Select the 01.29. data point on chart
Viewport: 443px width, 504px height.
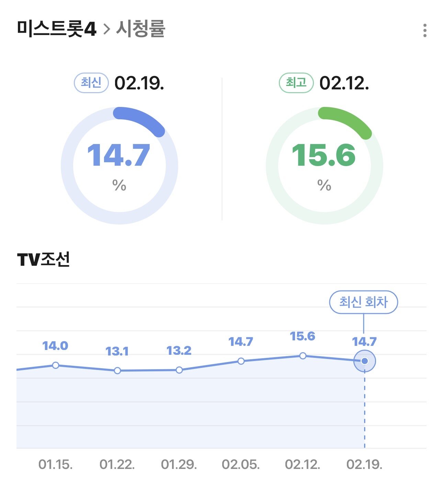179,370
